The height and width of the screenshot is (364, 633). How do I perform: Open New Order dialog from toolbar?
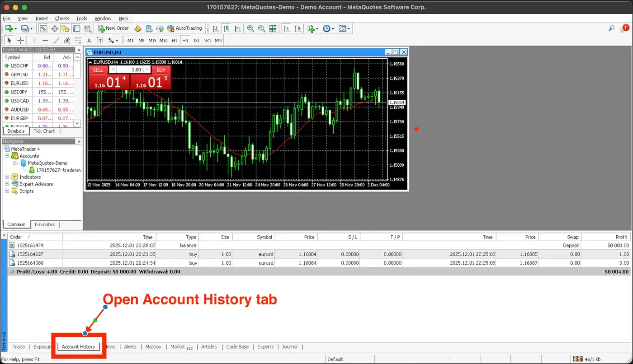click(x=113, y=28)
